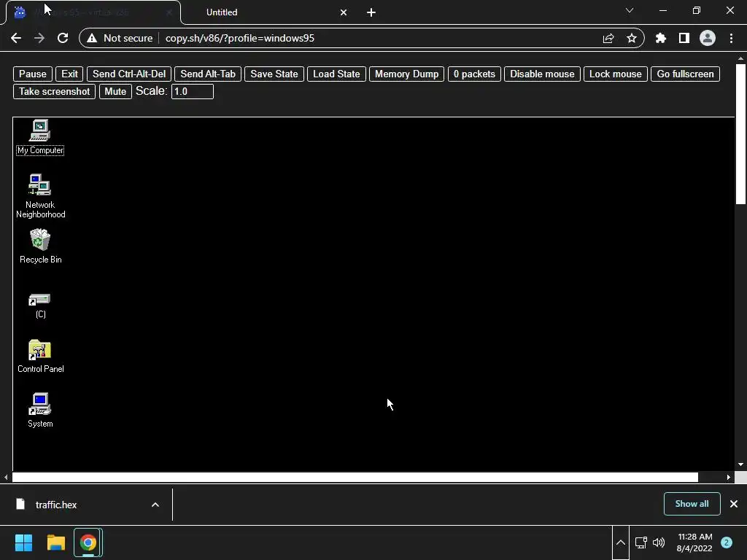Show all downloads
Viewport: 747px width, 560px height.
pyautogui.click(x=692, y=504)
